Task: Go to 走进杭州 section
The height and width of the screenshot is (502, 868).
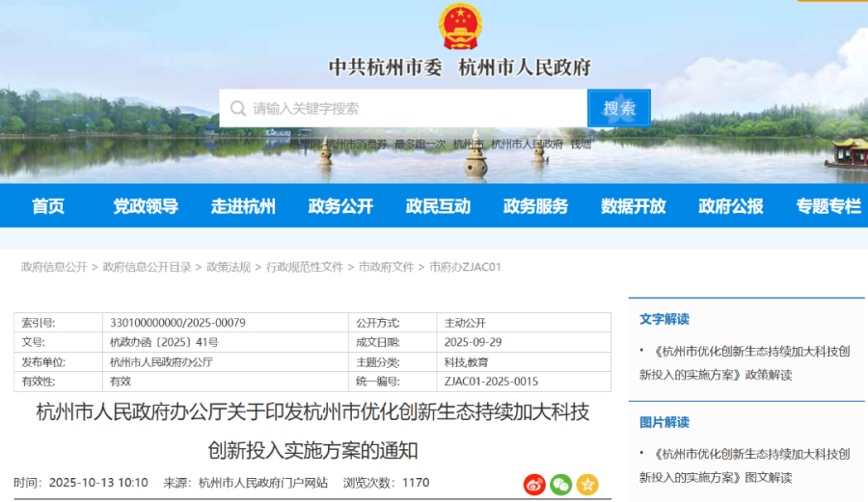Action: point(243,206)
